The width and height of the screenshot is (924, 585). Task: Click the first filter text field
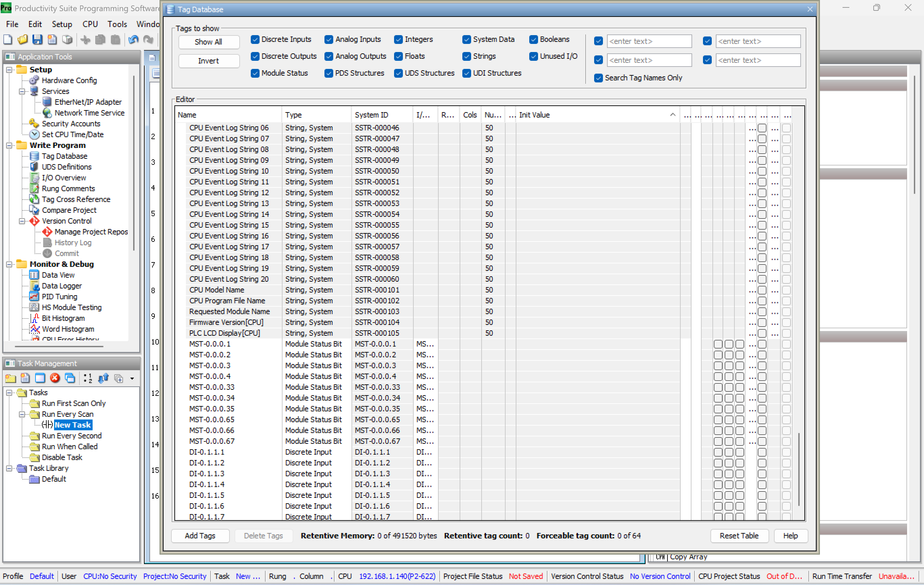(649, 42)
